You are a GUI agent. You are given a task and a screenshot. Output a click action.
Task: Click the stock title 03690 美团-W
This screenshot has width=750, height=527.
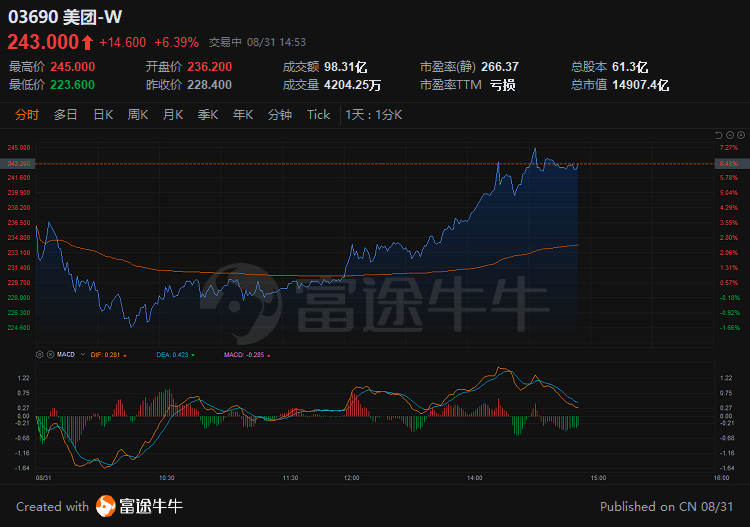[65, 17]
